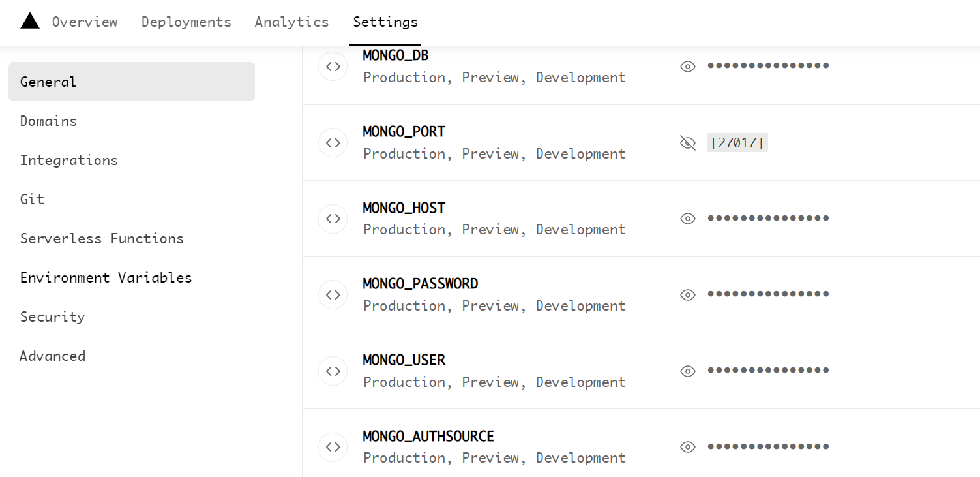The height and width of the screenshot is (477, 980).
Task: Select Serverless Functions in the sidebar
Action: click(x=102, y=238)
